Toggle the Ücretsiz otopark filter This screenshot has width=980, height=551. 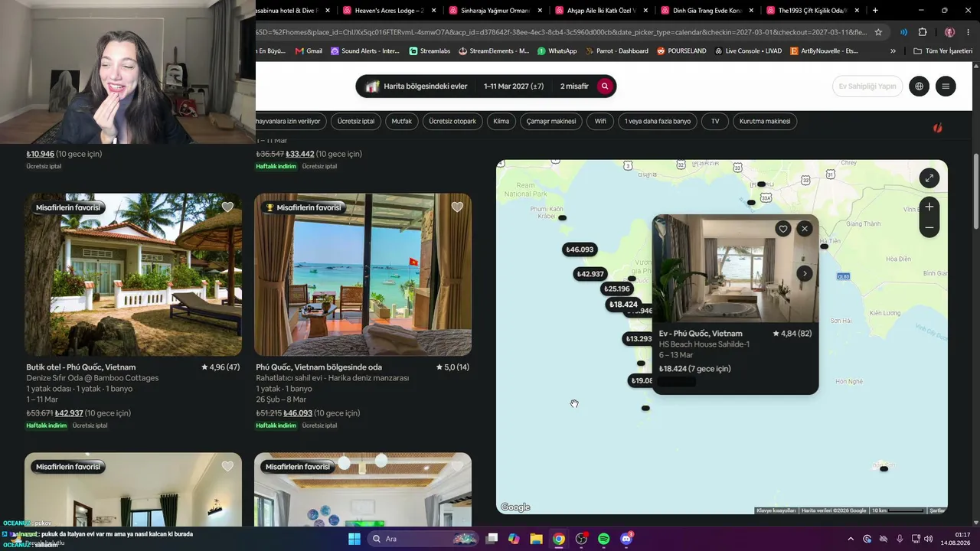point(452,121)
